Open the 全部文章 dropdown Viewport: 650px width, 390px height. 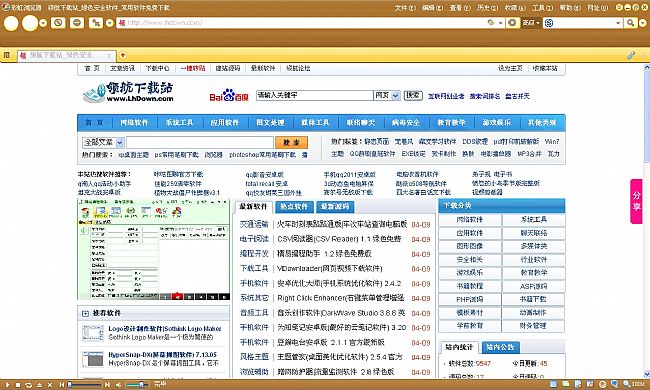(103, 143)
